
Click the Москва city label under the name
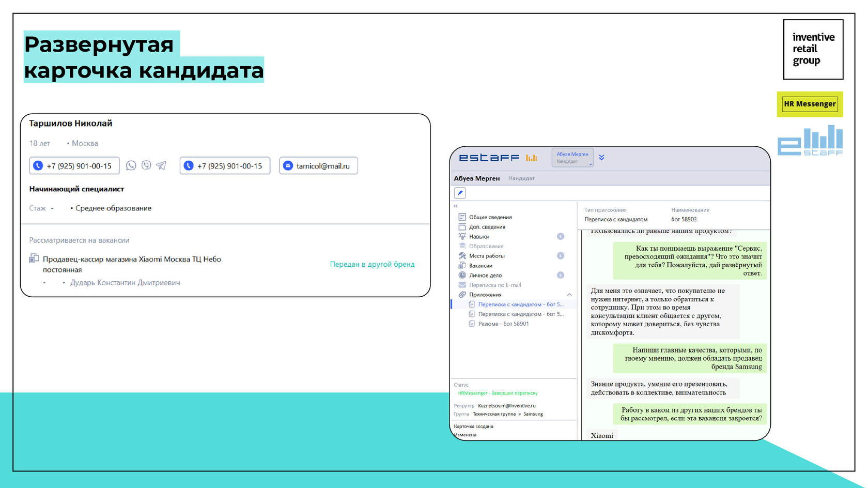click(85, 143)
